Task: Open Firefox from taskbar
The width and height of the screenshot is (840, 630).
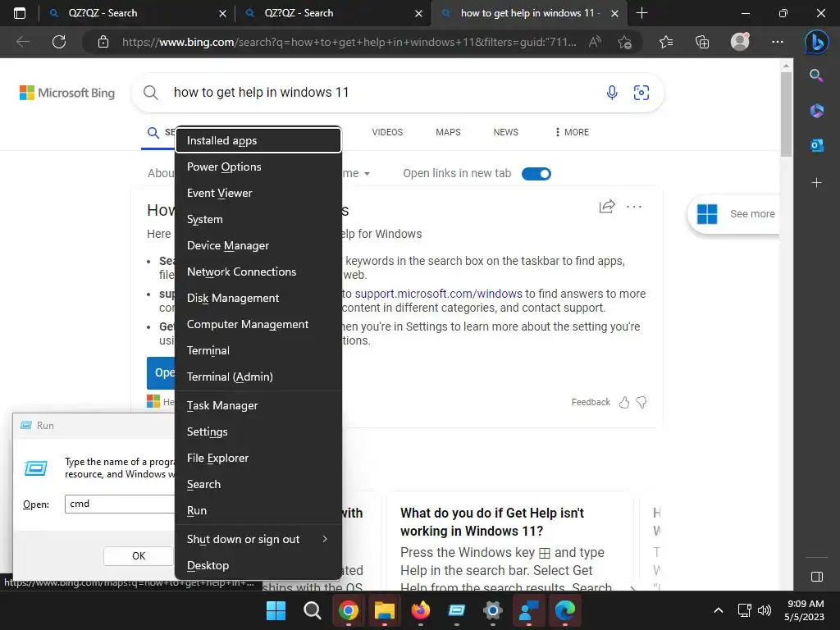Action: [421, 610]
